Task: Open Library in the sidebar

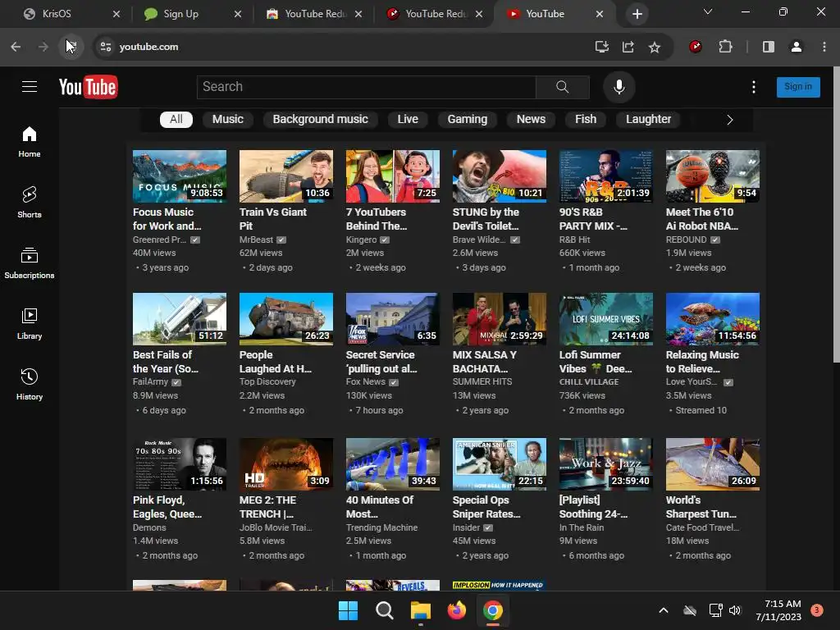Action: 30,324
